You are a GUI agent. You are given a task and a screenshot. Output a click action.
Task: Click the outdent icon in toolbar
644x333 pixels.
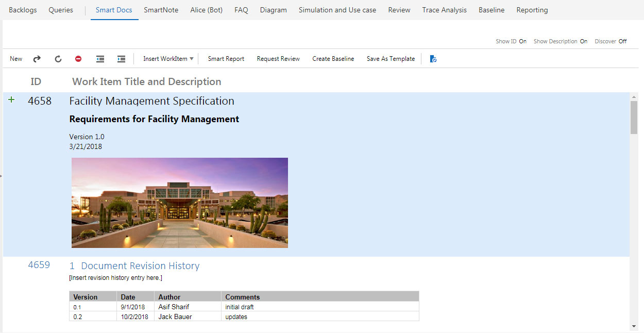(x=100, y=59)
